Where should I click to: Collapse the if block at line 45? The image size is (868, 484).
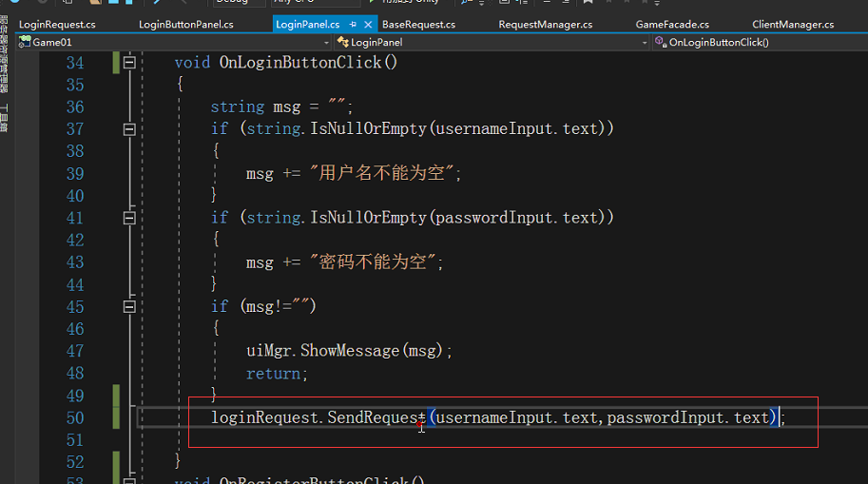pos(129,307)
